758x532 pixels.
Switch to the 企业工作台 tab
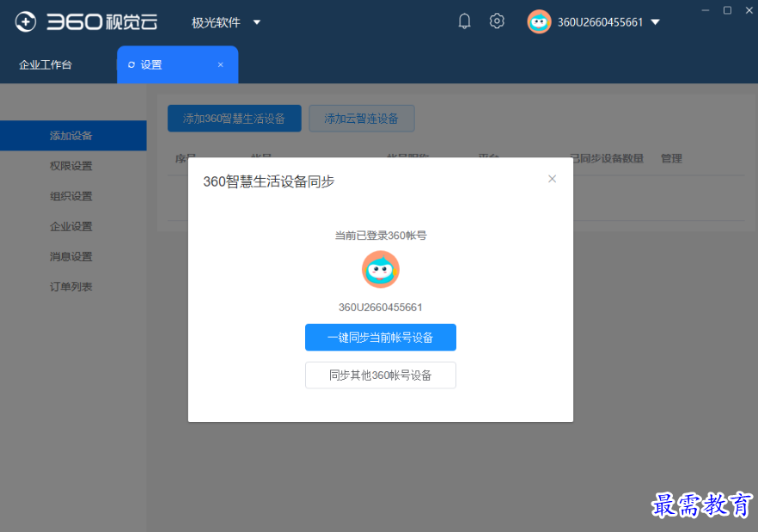pos(46,64)
